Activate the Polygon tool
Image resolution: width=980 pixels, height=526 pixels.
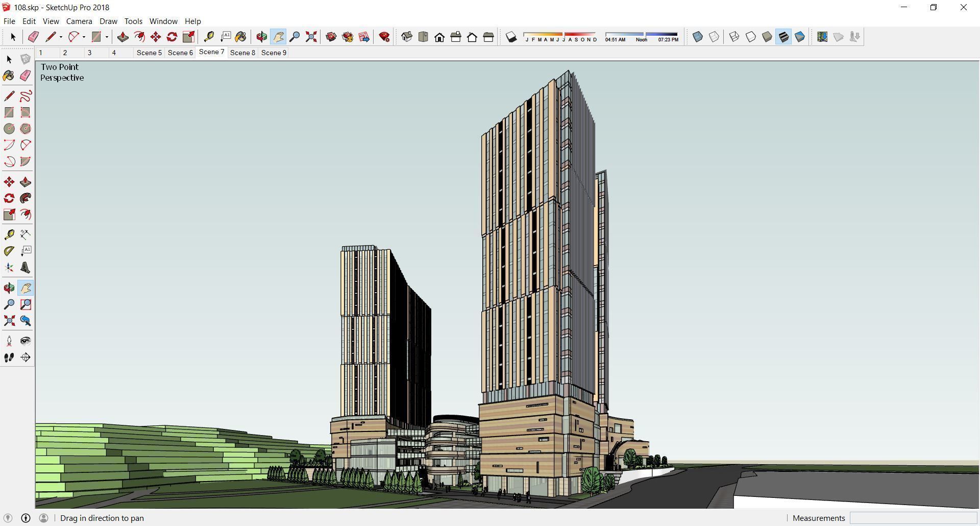26,129
